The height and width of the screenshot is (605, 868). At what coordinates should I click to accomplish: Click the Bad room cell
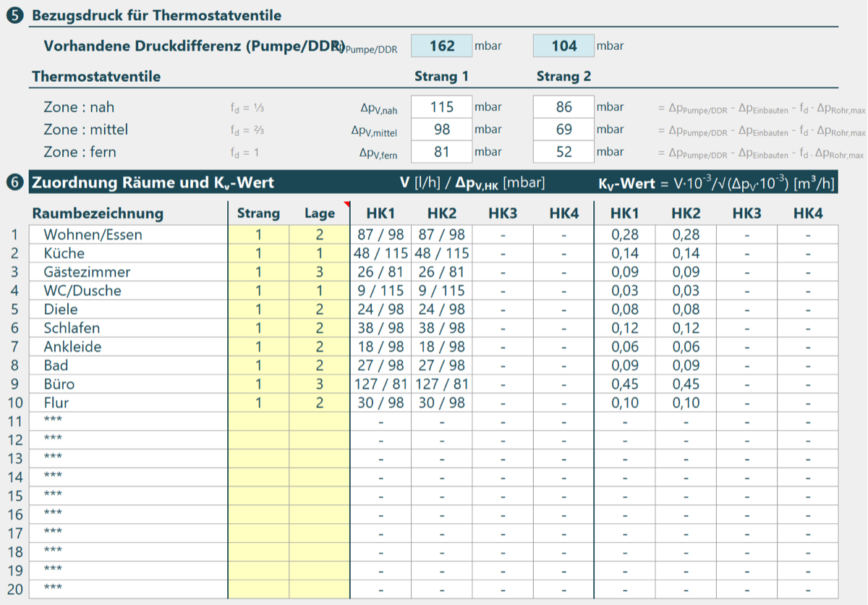129,365
